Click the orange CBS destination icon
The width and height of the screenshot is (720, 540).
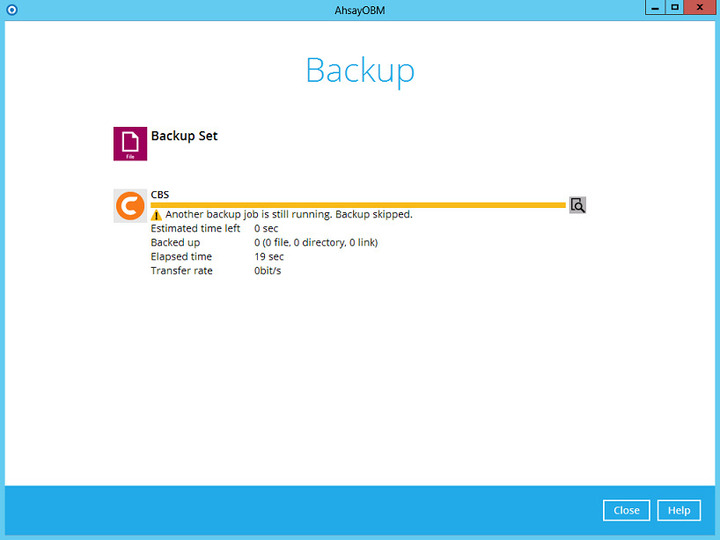coord(130,206)
